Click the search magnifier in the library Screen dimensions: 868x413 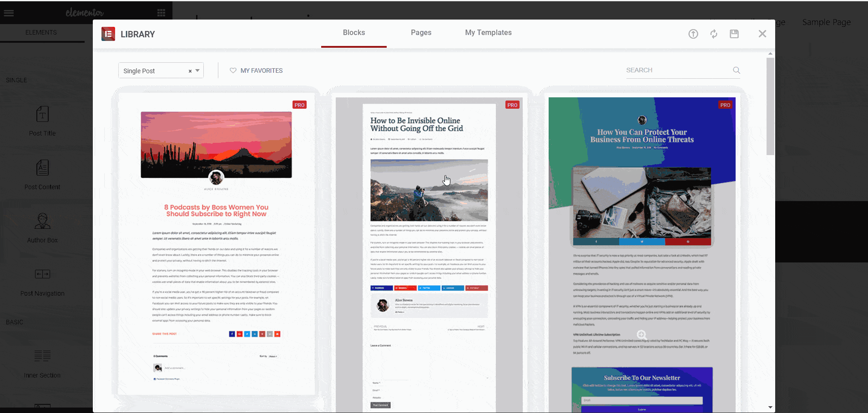click(736, 70)
